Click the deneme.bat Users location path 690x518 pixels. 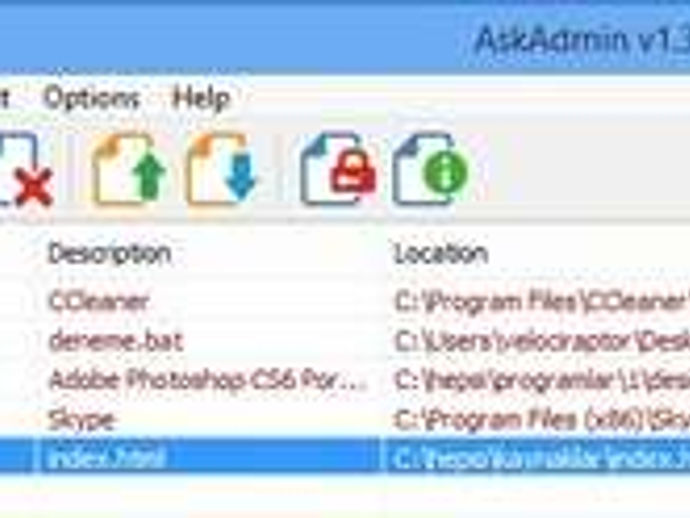[541, 342]
